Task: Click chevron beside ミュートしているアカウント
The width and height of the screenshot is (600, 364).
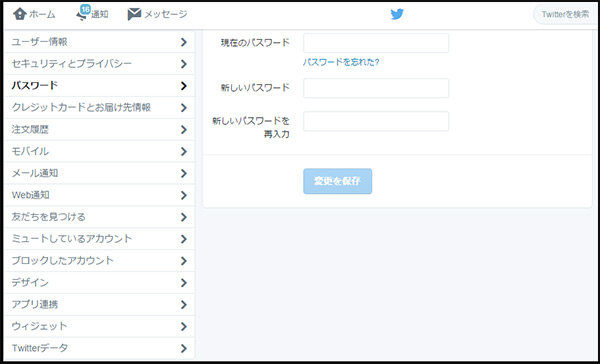Action: (x=184, y=239)
